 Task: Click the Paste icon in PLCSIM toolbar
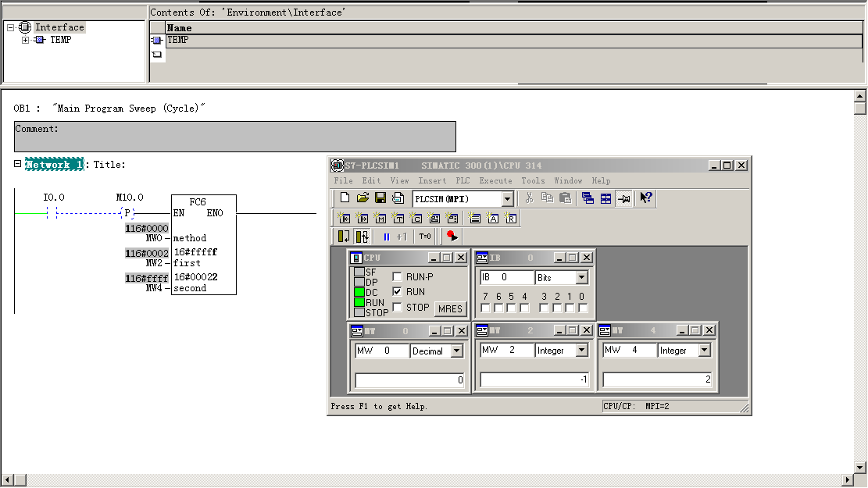click(565, 198)
